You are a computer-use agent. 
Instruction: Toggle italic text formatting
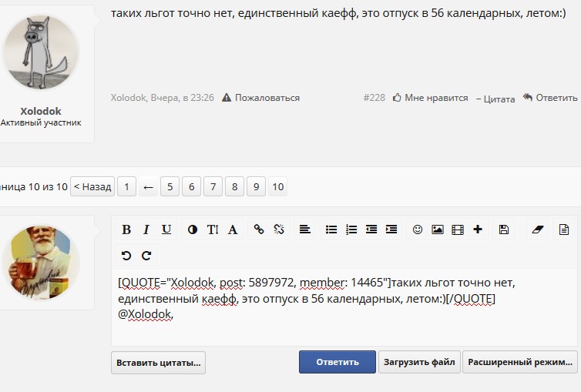point(146,230)
